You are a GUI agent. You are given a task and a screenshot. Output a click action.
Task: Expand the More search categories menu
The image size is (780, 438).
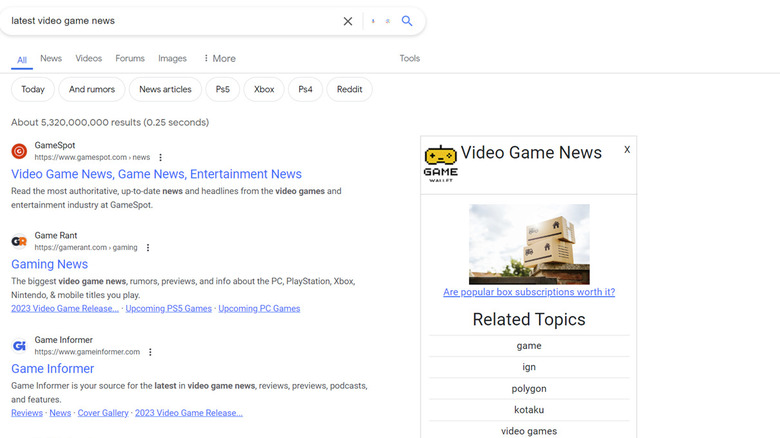(219, 59)
